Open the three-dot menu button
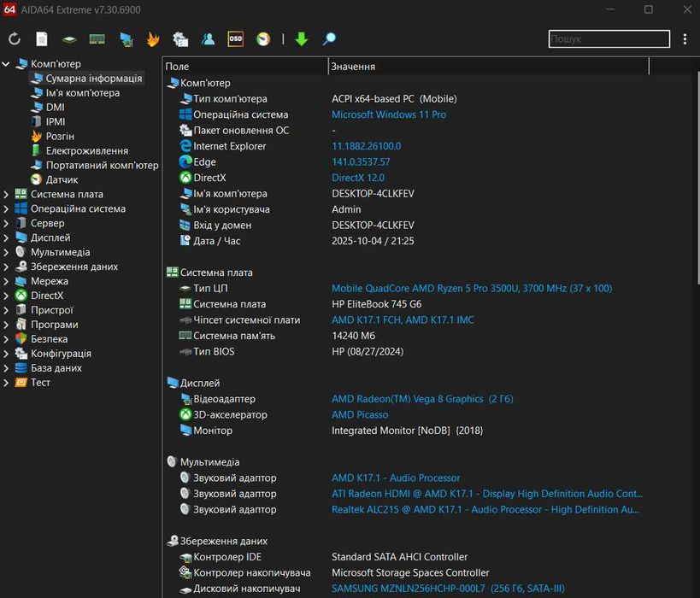This screenshot has height=598, width=700. 685,39
